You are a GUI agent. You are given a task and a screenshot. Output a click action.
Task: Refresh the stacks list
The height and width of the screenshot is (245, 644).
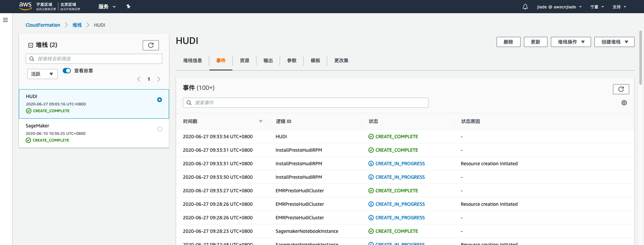tap(150, 45)
